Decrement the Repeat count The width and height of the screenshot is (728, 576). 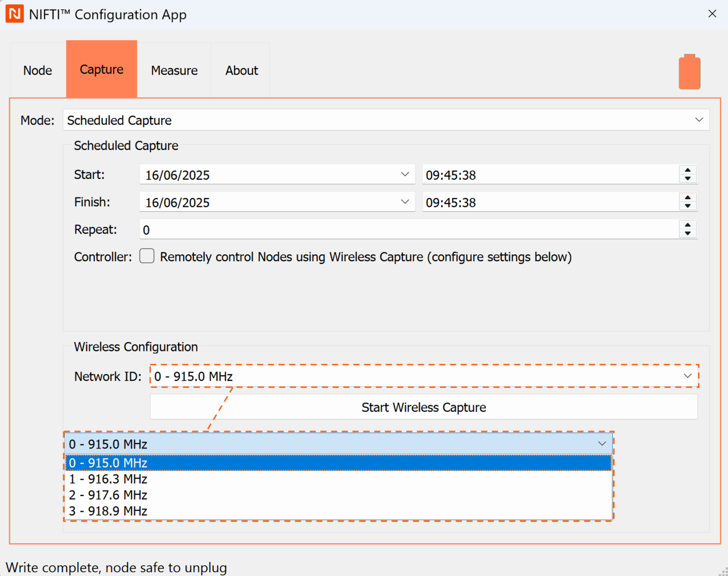coord(688,234)
